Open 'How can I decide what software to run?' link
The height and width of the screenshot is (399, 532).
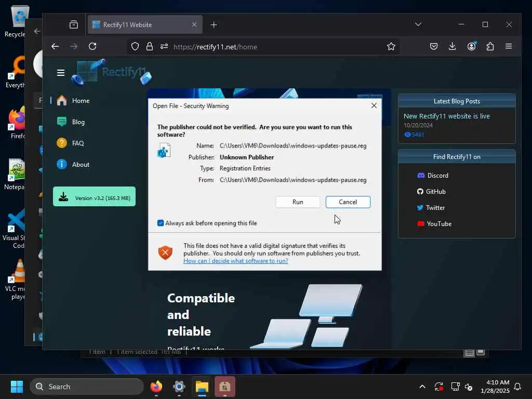point(235,261)
